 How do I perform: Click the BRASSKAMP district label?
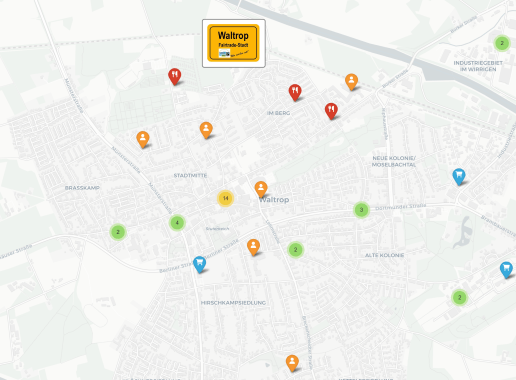[82, 188]
